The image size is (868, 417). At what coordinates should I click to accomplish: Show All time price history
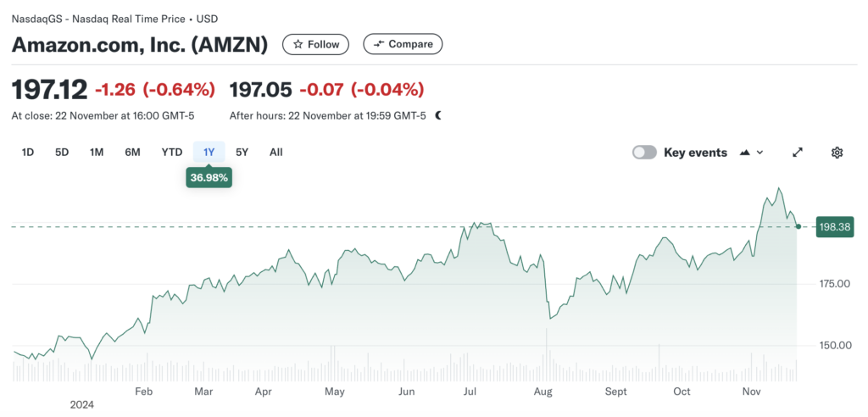276,153
